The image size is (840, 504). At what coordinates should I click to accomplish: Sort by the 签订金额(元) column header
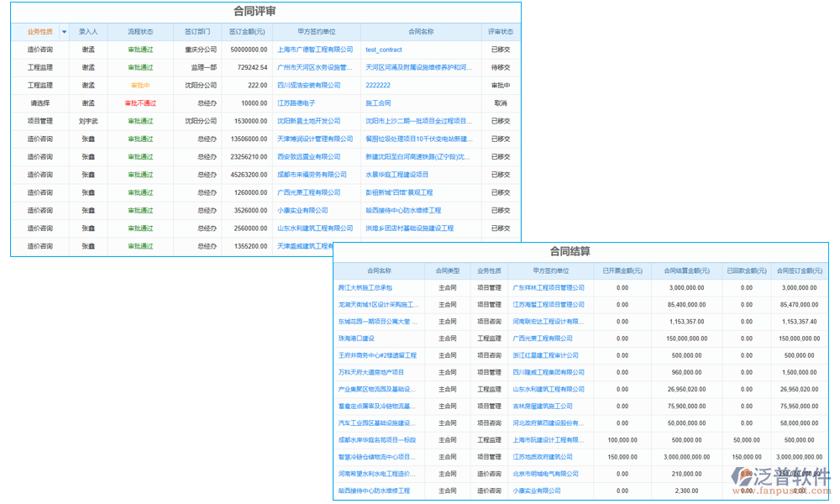(x=245, y=31)
